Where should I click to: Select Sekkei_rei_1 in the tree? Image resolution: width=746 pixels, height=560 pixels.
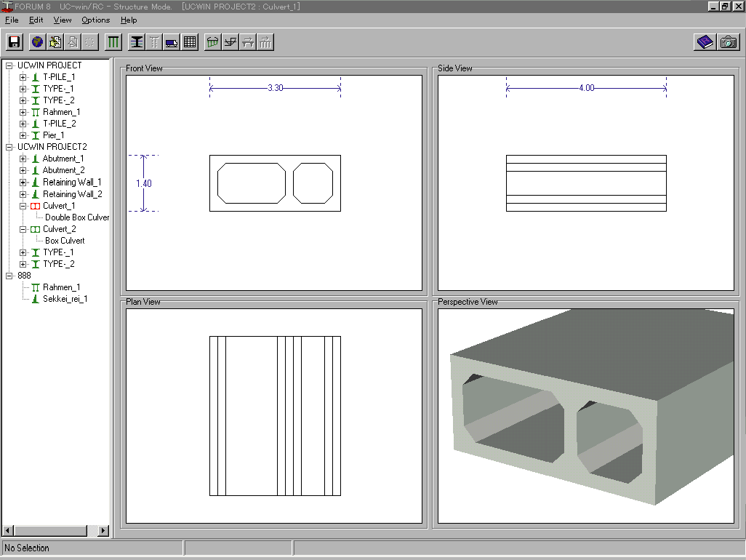[65, 299]
